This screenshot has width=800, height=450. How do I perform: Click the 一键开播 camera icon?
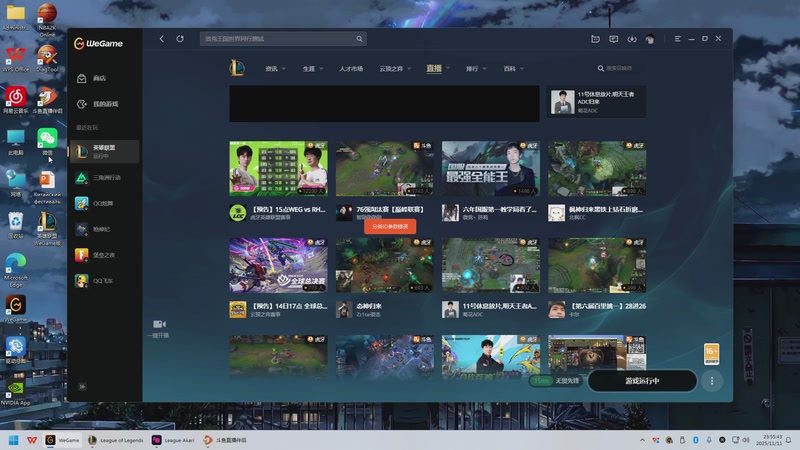(159, 324)
